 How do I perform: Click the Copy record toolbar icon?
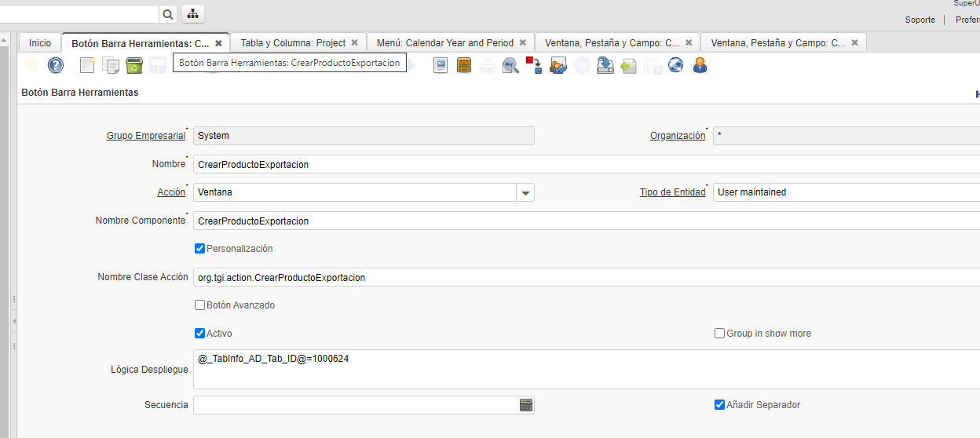[x=111, y=65]
